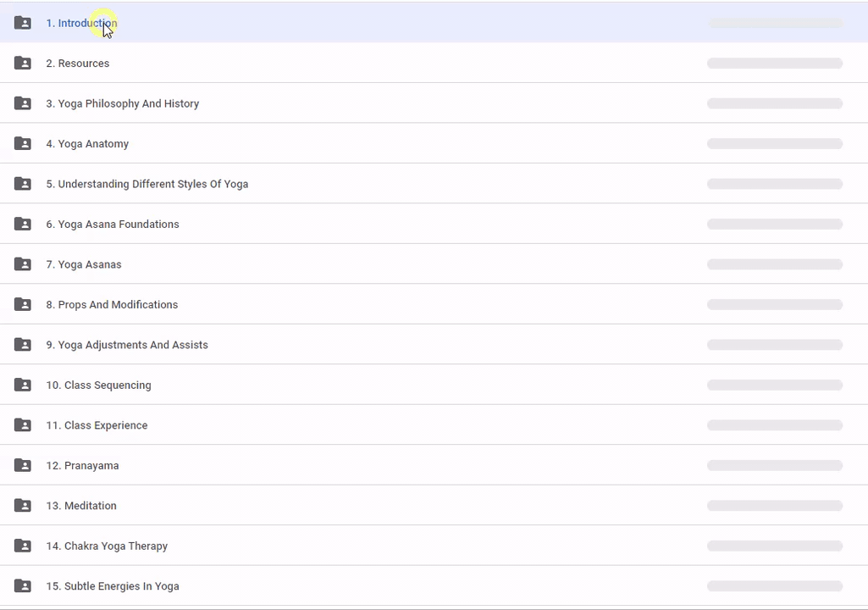The height and width of the screenshot is (610, 868).
Task: Click the shared folder icon beside Introduction
Action: 23,23
